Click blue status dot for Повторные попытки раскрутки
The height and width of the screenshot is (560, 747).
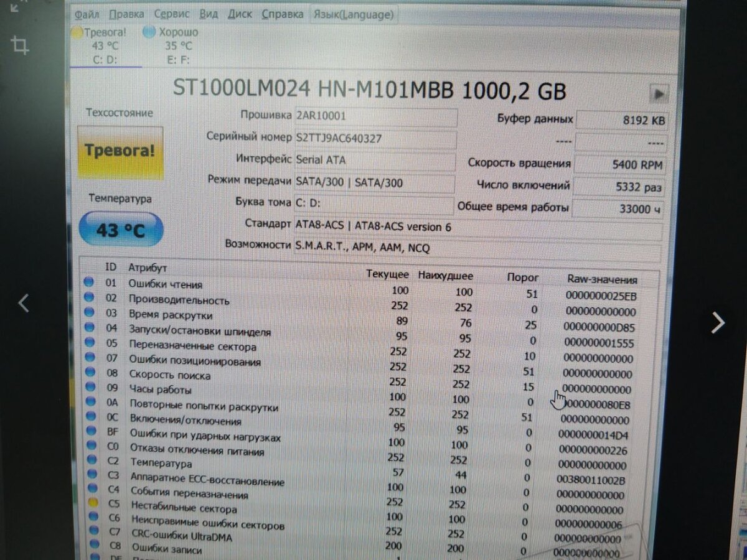92,401
